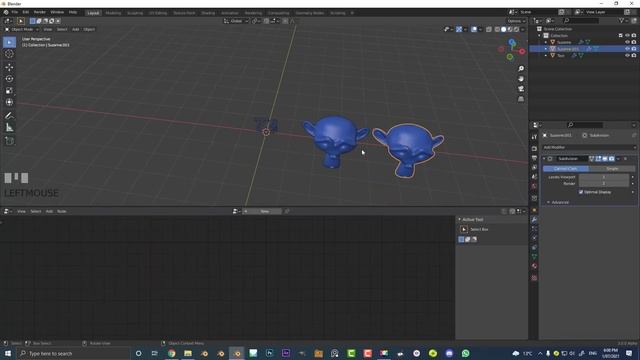640x360 pixels.
Task: Open the Global transform orientation dropdown
Action: [236, 21]
